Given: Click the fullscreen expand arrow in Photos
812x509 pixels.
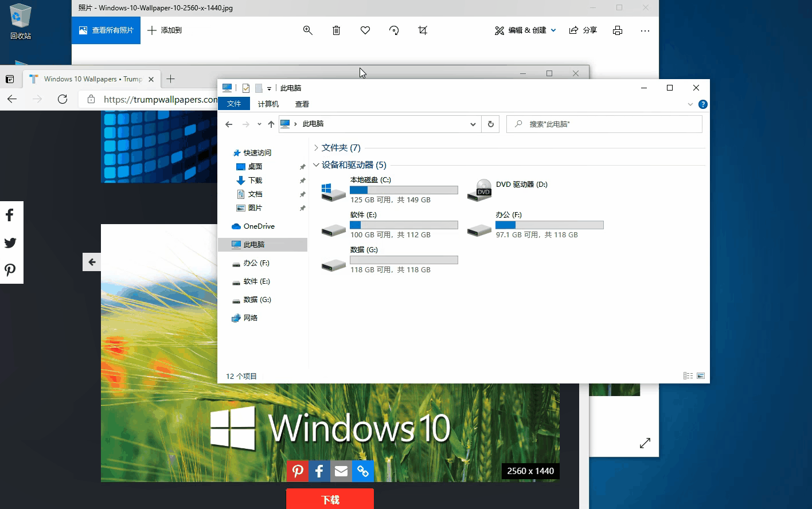Looking at the screenshot, I should tap(645, 443).
